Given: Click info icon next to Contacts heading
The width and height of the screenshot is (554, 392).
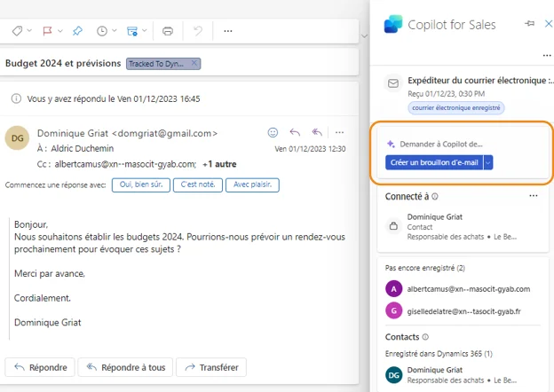Looking at the screenshot, I should pos(425,337).
